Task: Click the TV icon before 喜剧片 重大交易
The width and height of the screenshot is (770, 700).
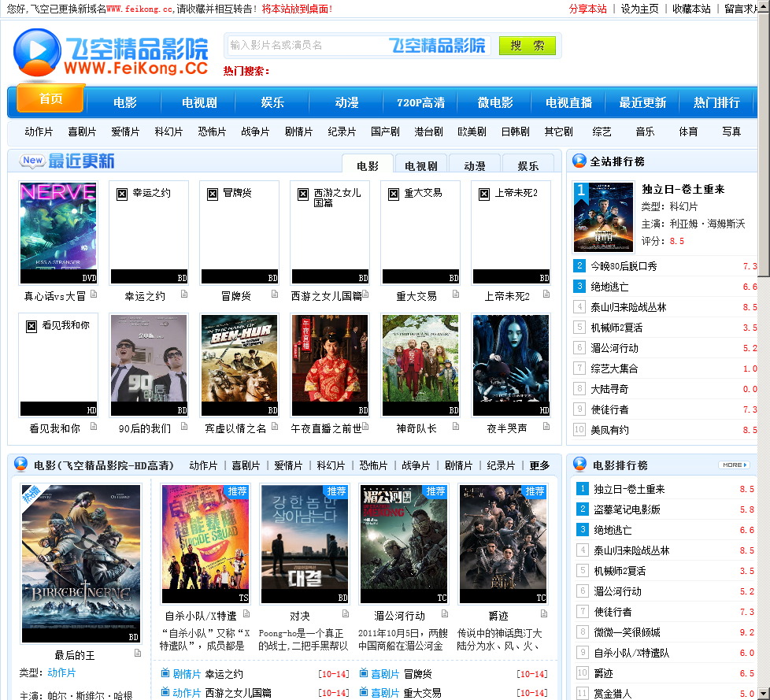Action: pos(364,691)
